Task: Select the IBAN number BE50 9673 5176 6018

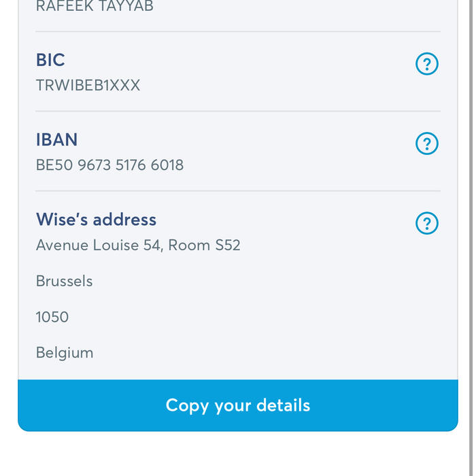Action: click(x=109, y=165)
